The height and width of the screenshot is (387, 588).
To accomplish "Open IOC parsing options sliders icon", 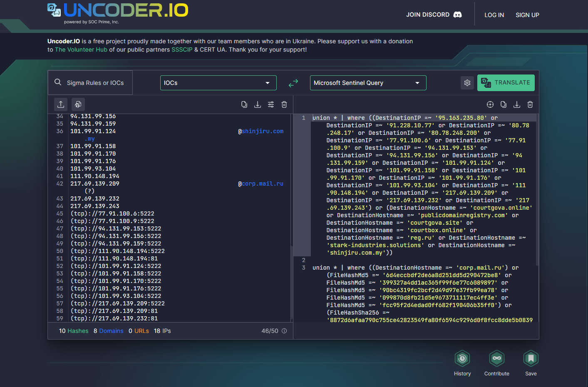I will click(271, 104).
